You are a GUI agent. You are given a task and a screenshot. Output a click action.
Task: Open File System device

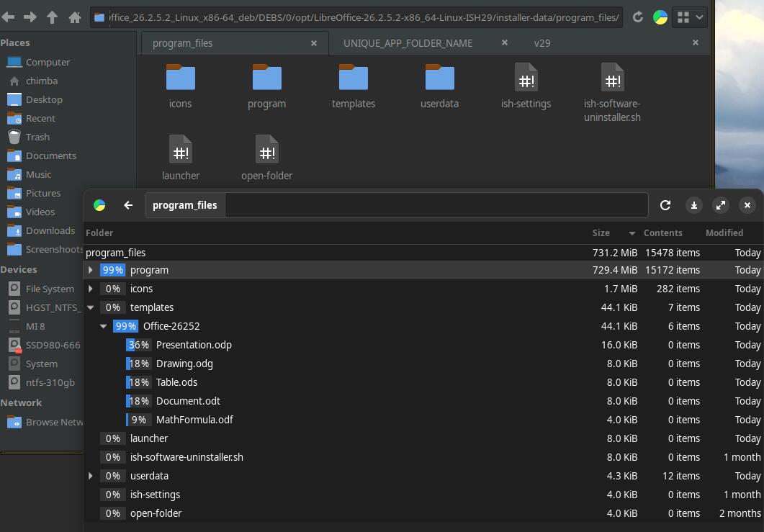coord(50,289)
